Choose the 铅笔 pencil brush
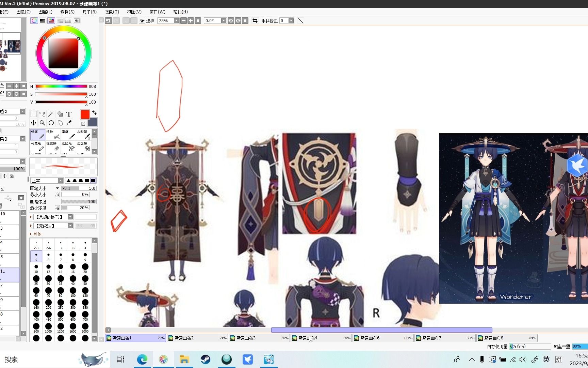 [37, 135]
